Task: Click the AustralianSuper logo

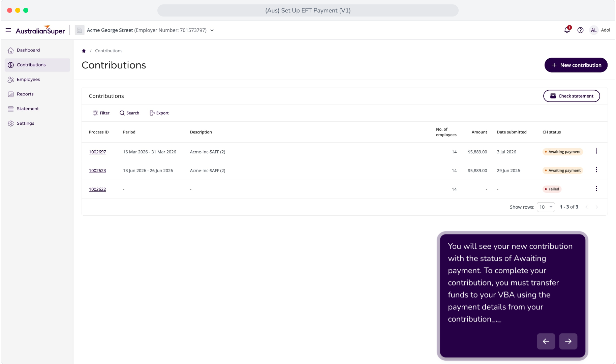Action: tap(40, 30)
